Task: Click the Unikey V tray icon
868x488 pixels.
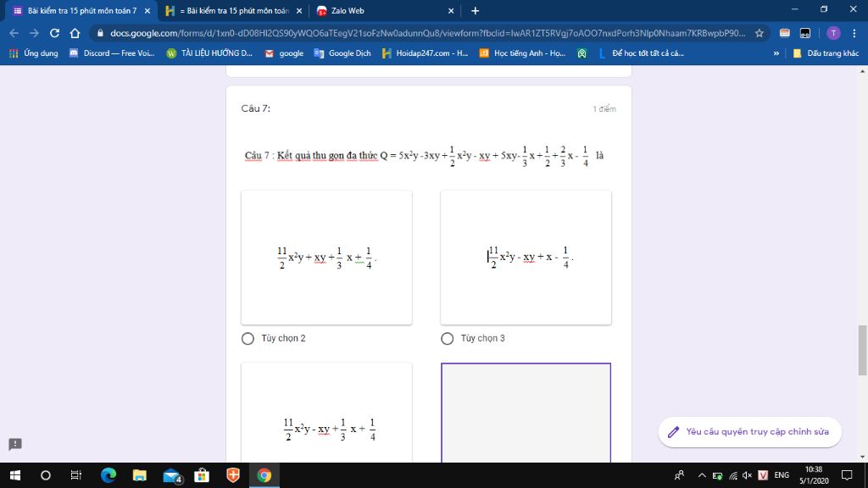Action: (763, 475)
